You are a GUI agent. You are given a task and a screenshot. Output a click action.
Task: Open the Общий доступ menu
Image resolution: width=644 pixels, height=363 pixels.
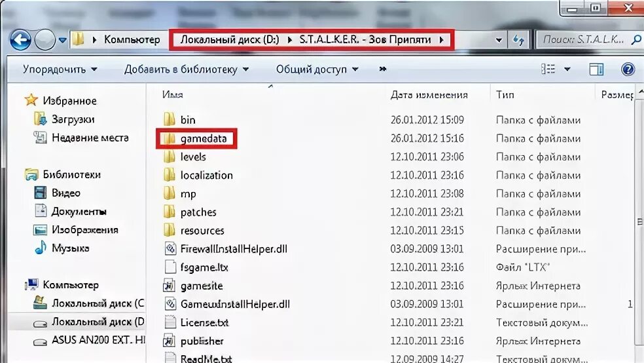pyautogui.click(x=317, y=69)
